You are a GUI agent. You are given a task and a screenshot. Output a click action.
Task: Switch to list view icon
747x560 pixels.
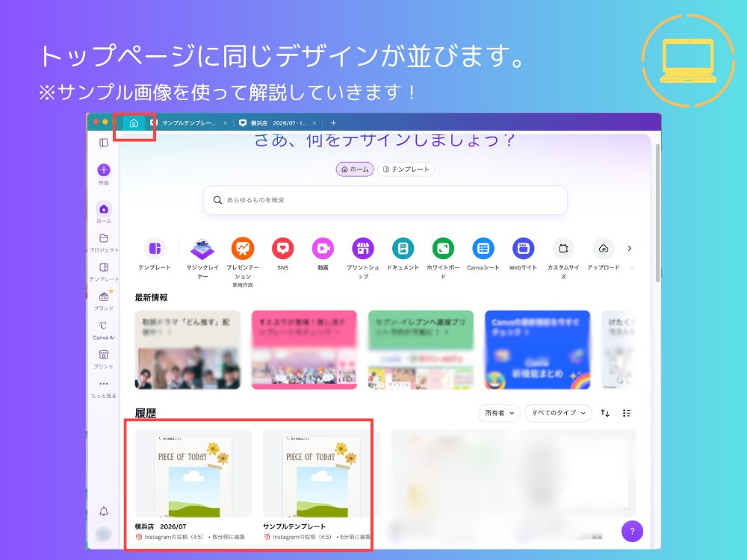click(x=627, y=413)
